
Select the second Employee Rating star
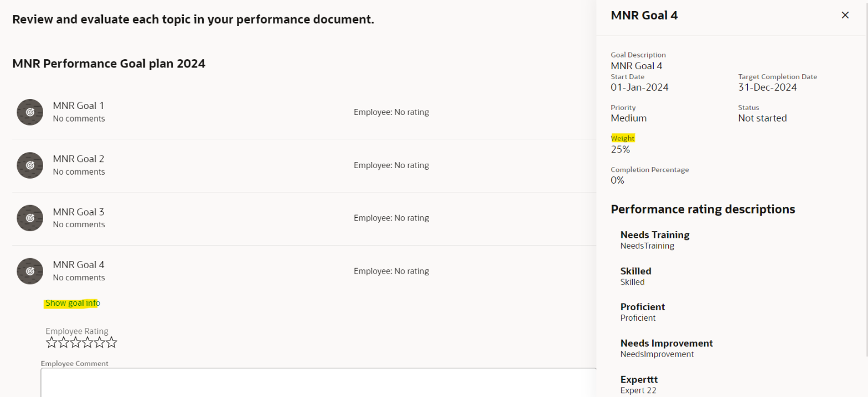[64, 343]
